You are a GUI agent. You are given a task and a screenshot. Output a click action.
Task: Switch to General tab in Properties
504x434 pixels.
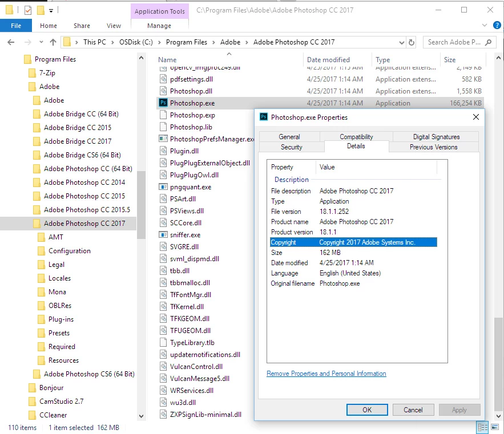[x=289, y=136]
